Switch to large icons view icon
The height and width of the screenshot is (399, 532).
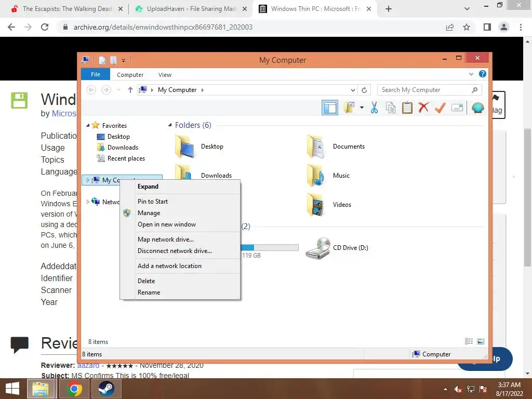point(481,341)
